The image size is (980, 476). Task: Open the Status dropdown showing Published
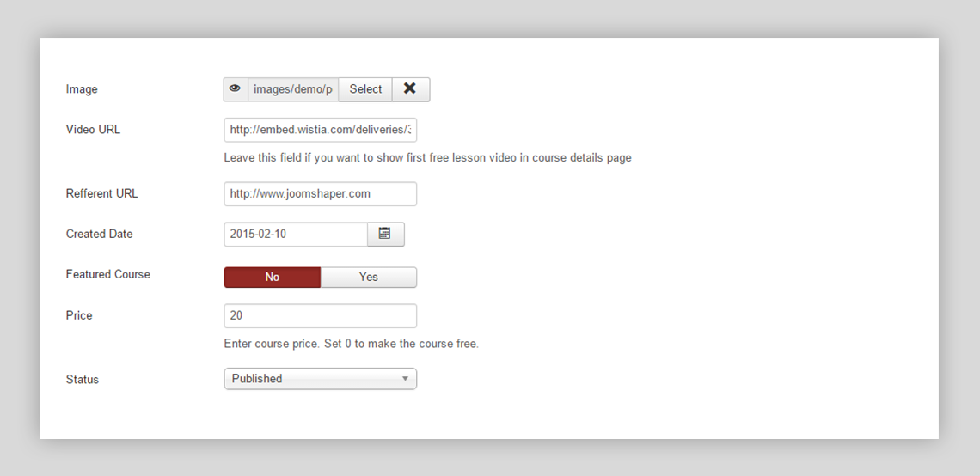(311, 379)
